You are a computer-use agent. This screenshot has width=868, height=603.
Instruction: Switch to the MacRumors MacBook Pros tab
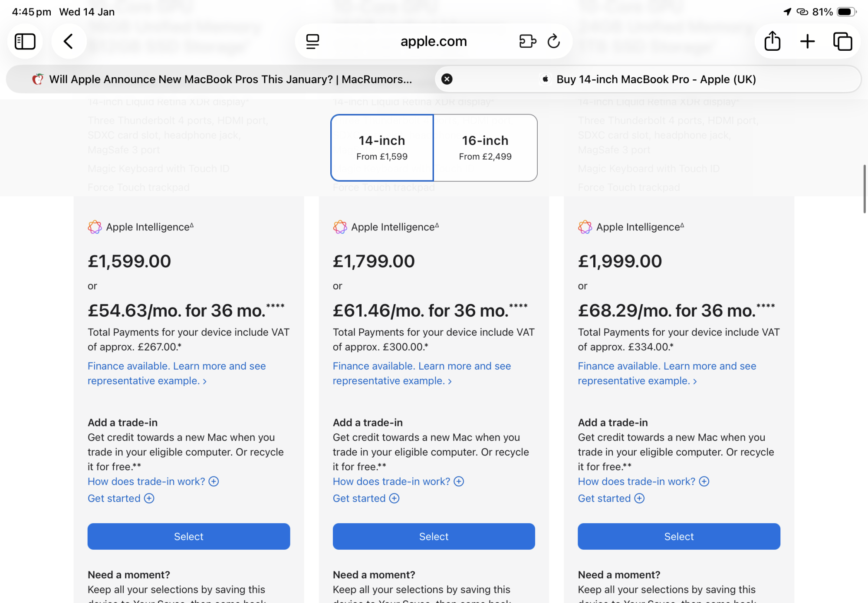(221, 79)
